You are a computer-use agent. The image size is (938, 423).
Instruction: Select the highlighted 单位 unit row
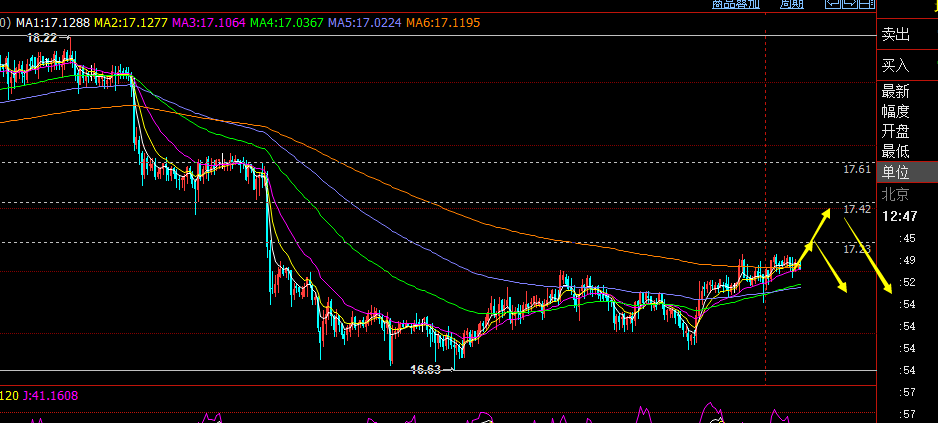907,172
